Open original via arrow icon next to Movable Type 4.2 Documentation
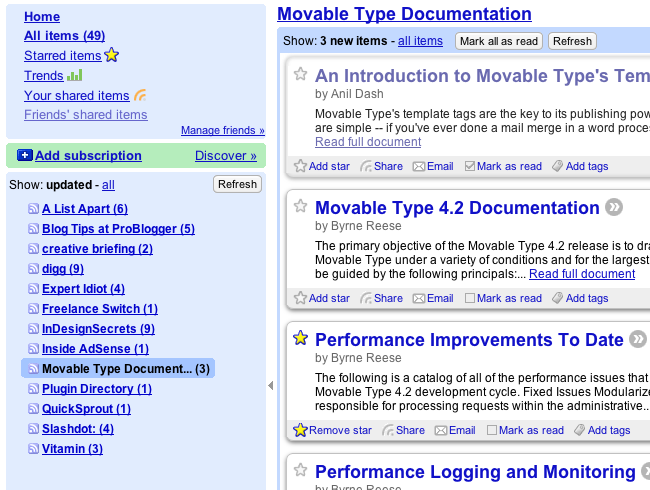 point(614,207)
